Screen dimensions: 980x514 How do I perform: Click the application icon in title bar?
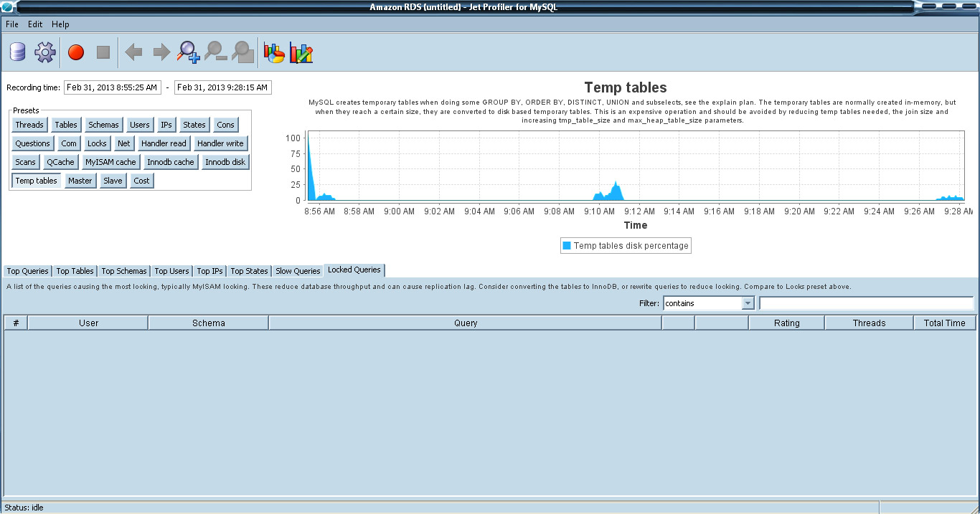point(7,7)
